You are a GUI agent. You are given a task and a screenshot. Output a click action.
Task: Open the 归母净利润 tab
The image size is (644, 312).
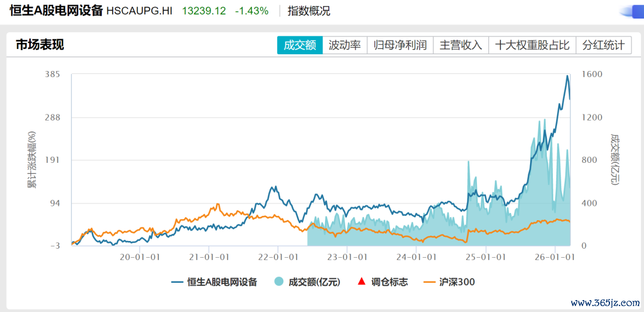coord(400,45)
